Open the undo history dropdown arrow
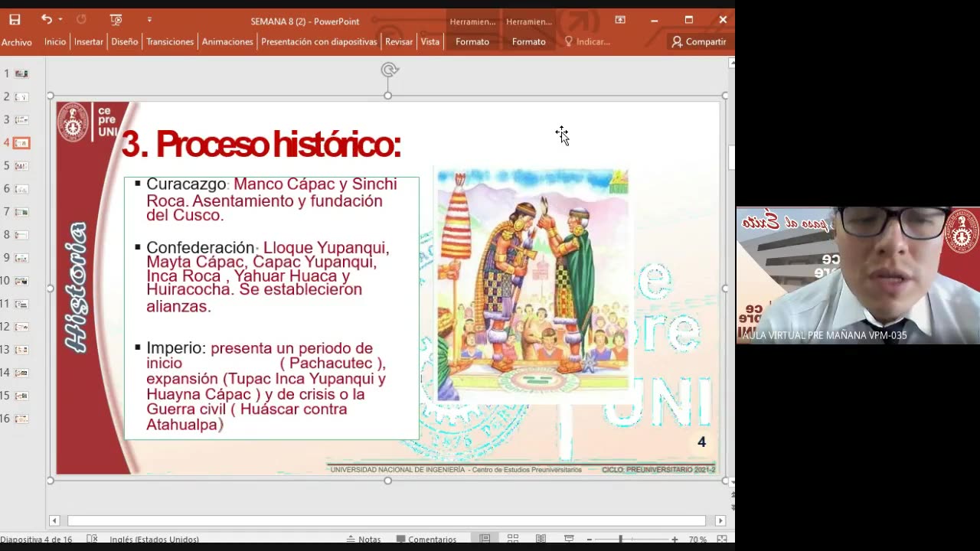This screenshot has width=980, height=551. pos(60,20)
